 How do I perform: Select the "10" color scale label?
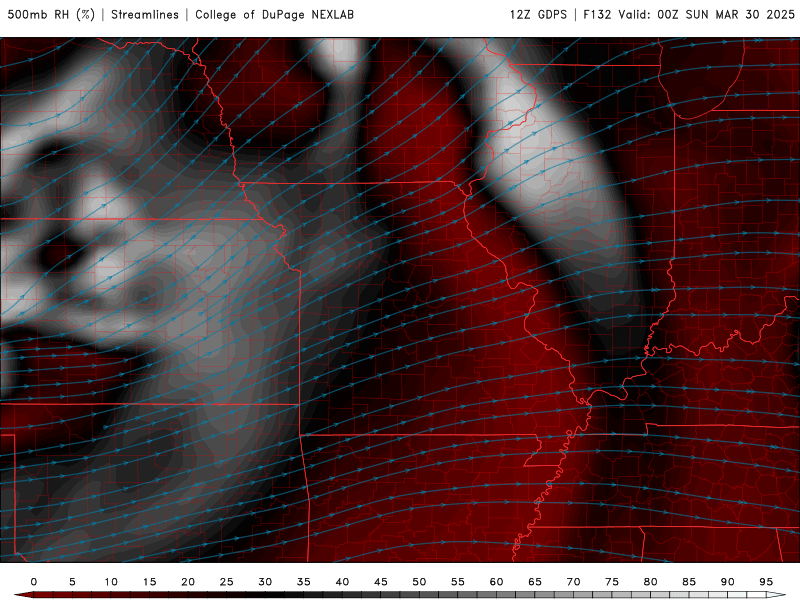coord(111,582)
